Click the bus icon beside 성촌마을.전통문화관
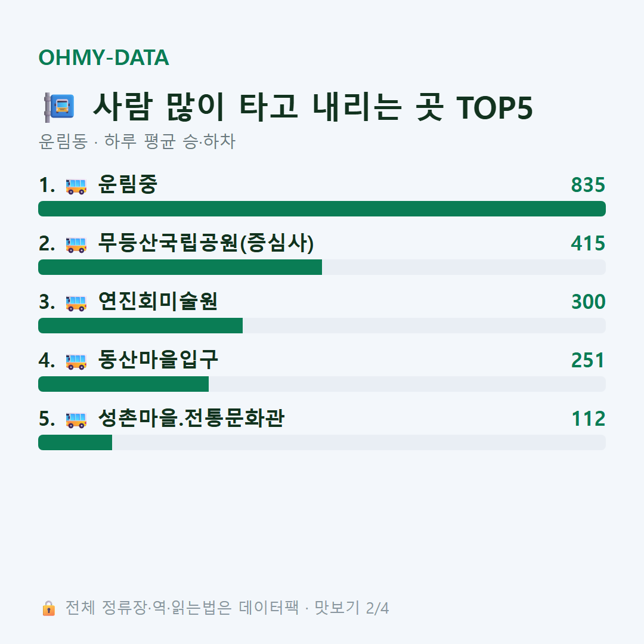Viewport: 644px width, 644px height. [x=76, y=420]
